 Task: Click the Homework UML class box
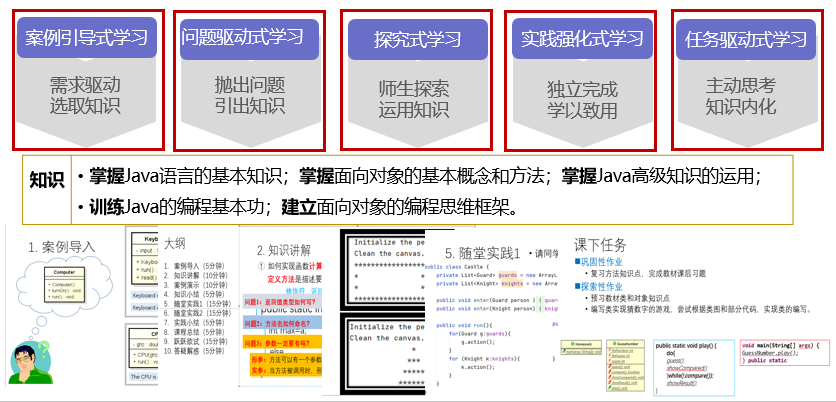582,347
